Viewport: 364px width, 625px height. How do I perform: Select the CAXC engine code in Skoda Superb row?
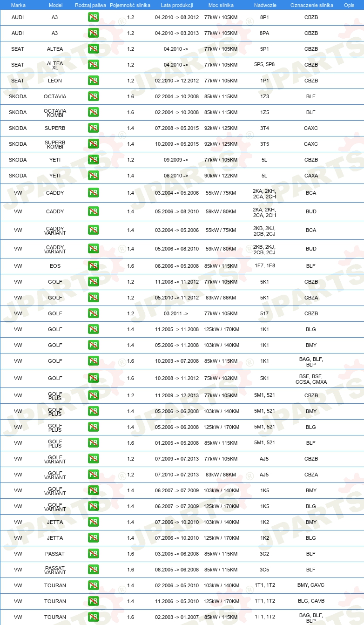311,128
